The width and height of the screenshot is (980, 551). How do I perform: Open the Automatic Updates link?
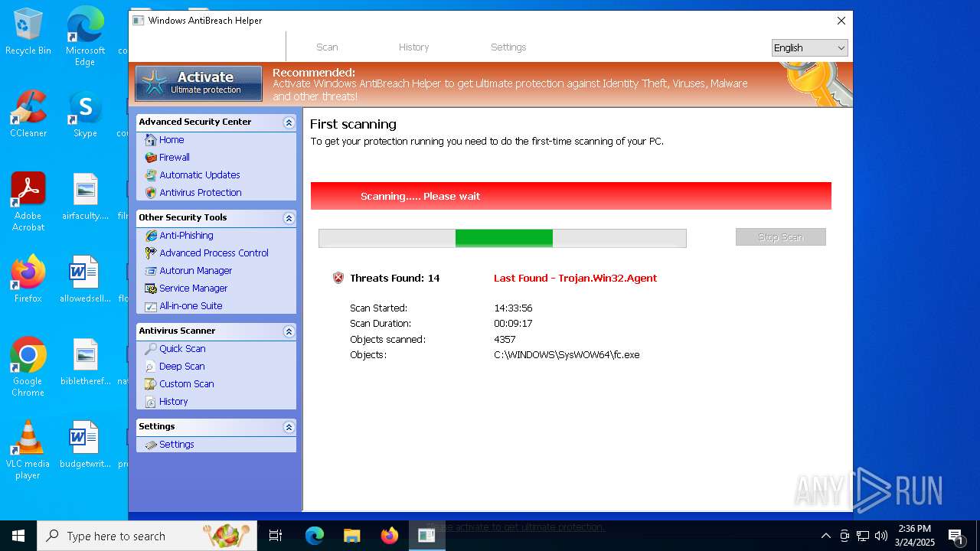(200, 175)
